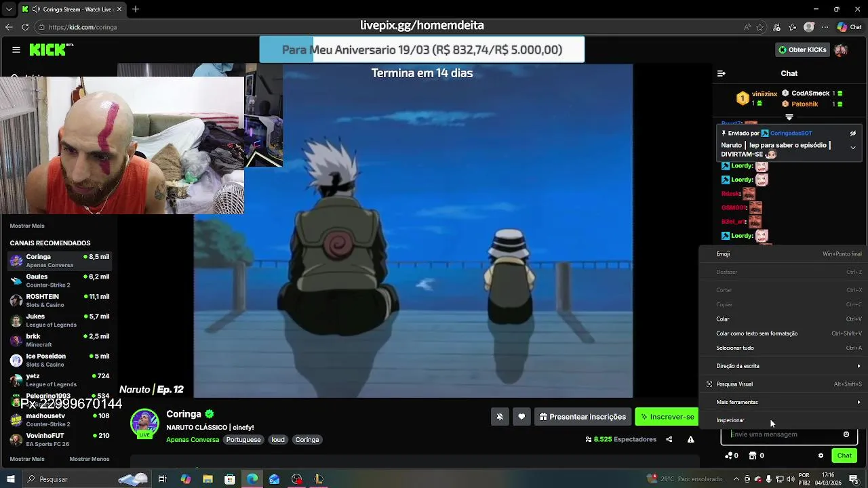Open recommended channel VovinhoFUT
The image size is (868, 488).
[60, 439]
